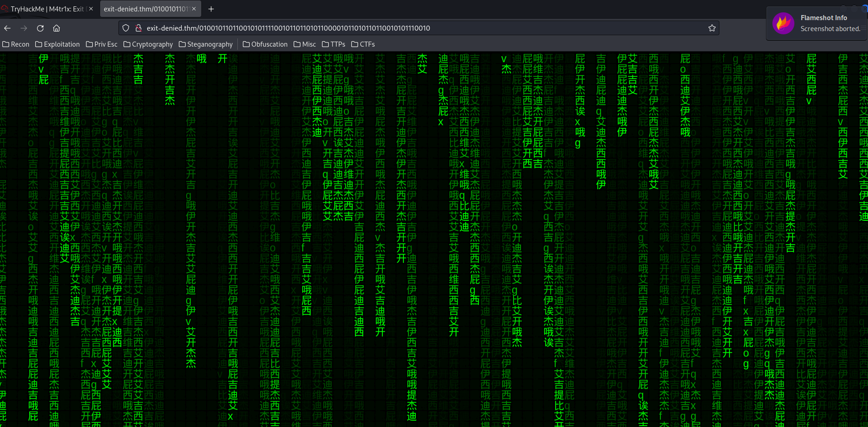Expand the Steganography bookmarks folder
Image resolution: width=868 pixels, height=427 pixels.
[206, 44]
